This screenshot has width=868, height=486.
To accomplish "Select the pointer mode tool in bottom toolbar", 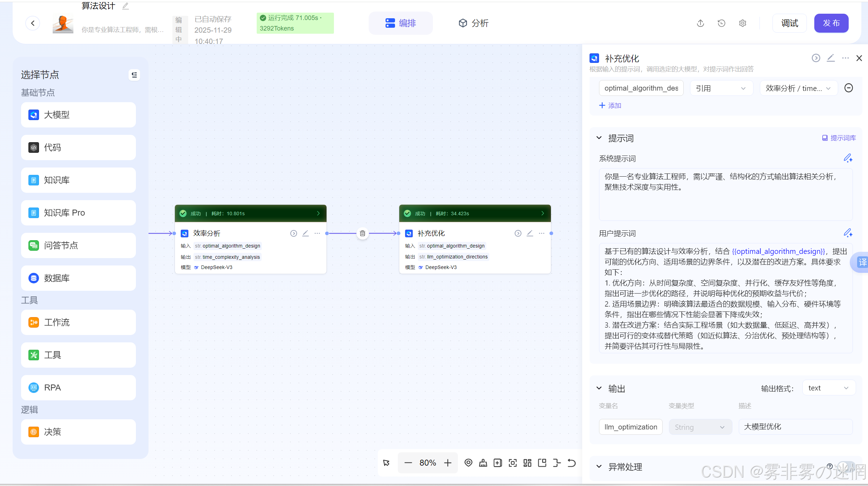I will 386,463.
